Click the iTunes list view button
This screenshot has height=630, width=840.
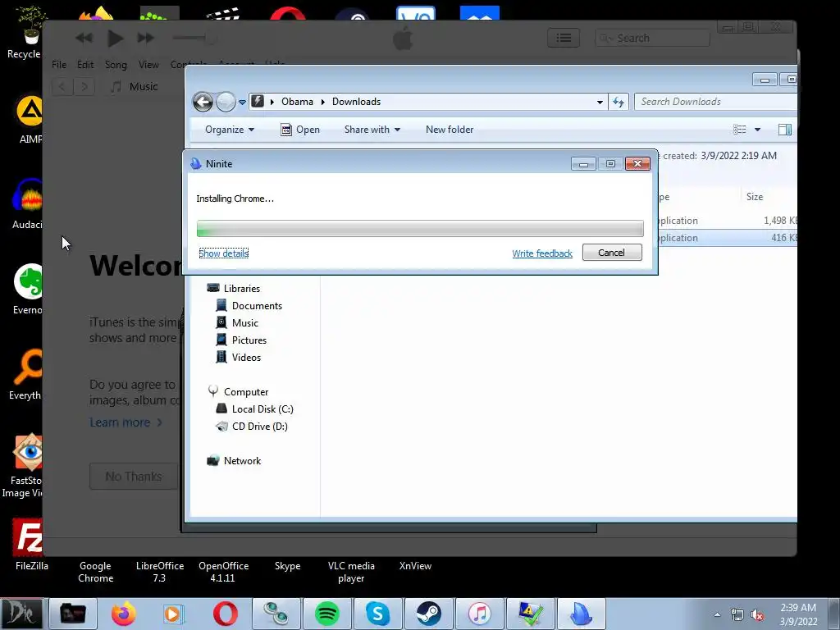pos(563,38)
